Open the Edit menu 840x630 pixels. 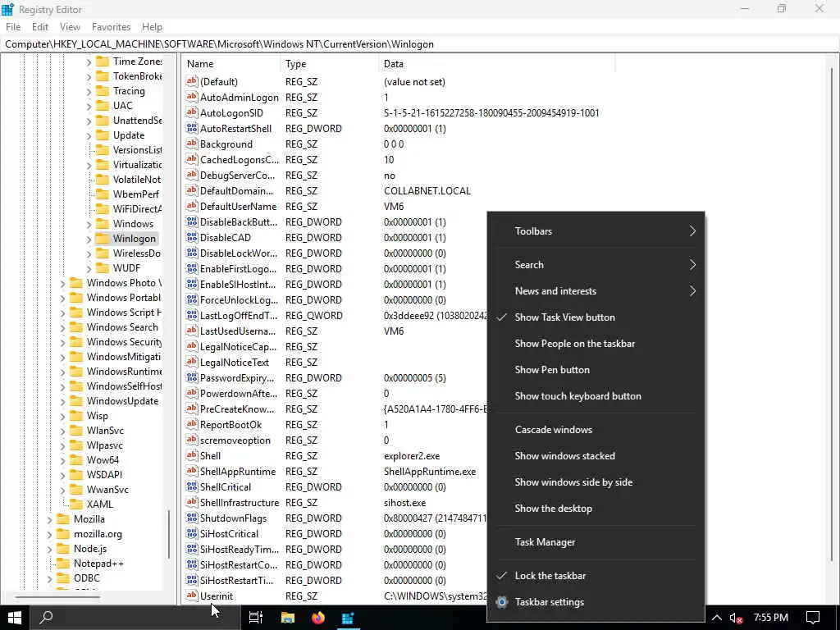(40, 27)
